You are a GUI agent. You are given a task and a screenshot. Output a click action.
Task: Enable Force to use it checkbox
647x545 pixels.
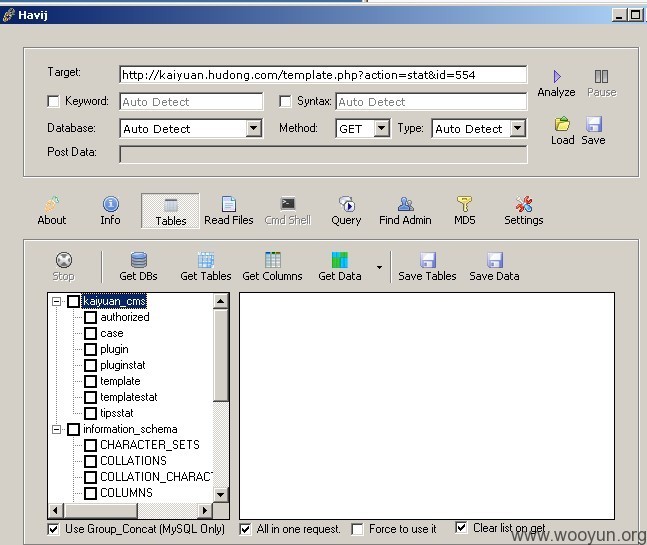click(357, 529)
